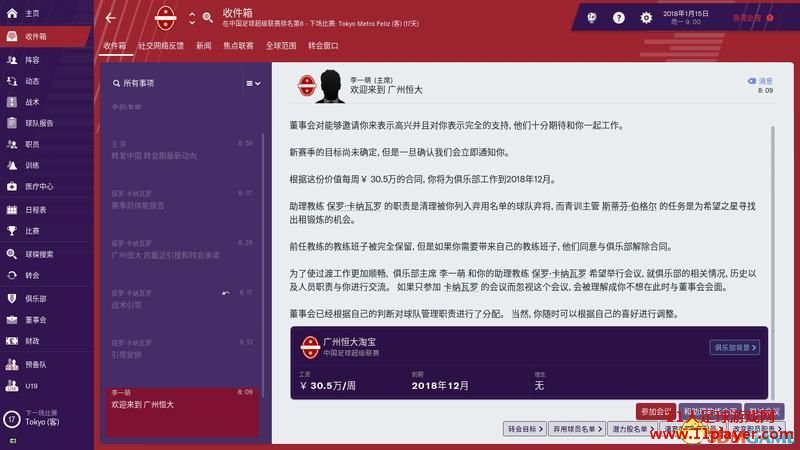This screenshot has height=450, width=800.
Task: Open 预备队 reserves sidebar icon
Action: [x=12, y=364]
